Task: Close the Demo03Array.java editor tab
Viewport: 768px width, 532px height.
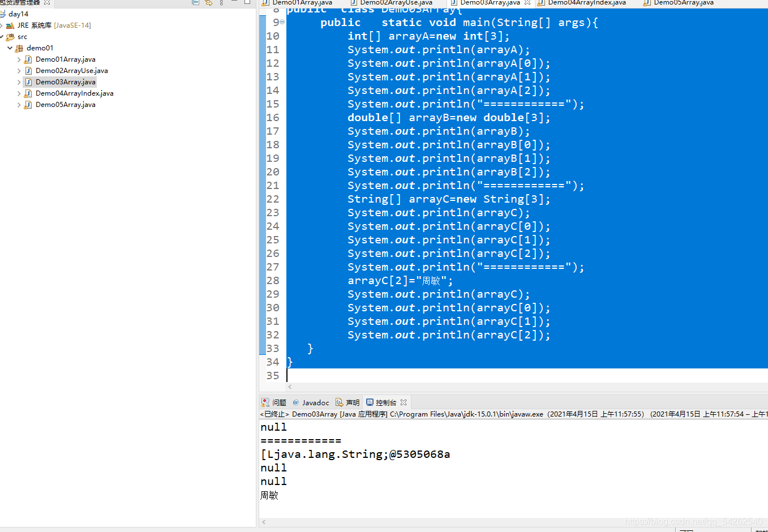Action: 527,3
